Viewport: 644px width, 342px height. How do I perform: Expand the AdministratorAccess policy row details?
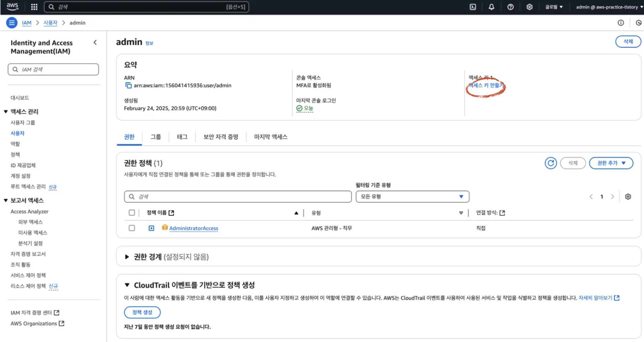152,228
